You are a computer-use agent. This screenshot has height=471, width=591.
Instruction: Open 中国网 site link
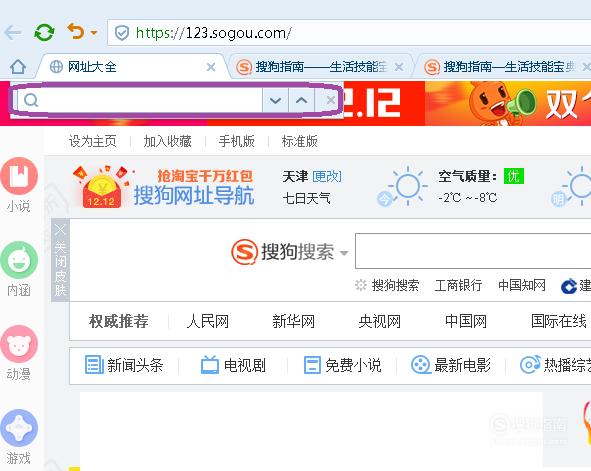466,322
